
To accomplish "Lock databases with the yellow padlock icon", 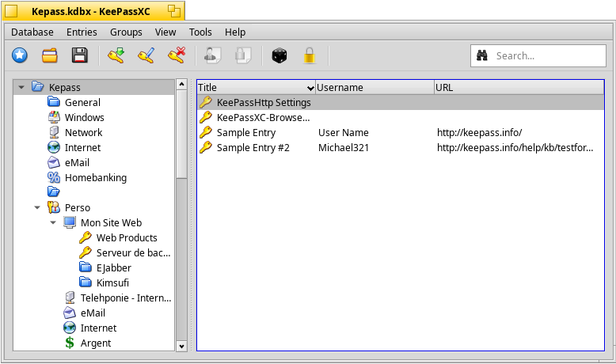I will pos(310,55).
